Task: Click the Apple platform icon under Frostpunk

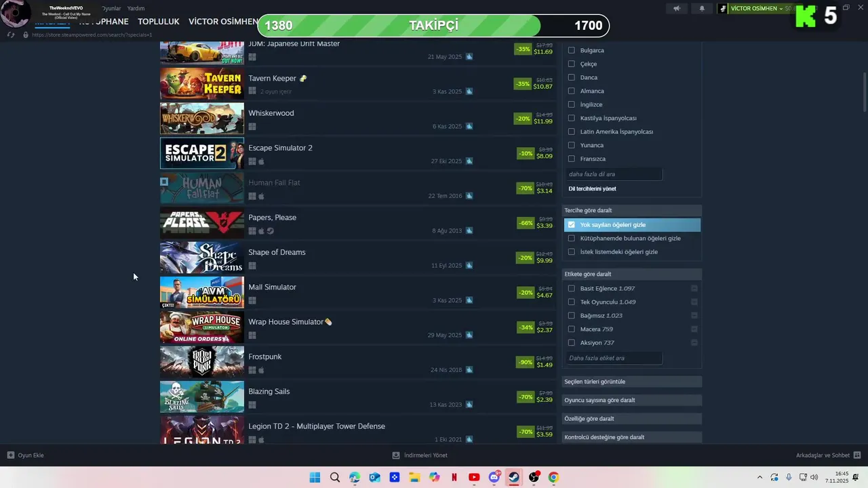Action: pyautogui.click(x=261, y=370)
